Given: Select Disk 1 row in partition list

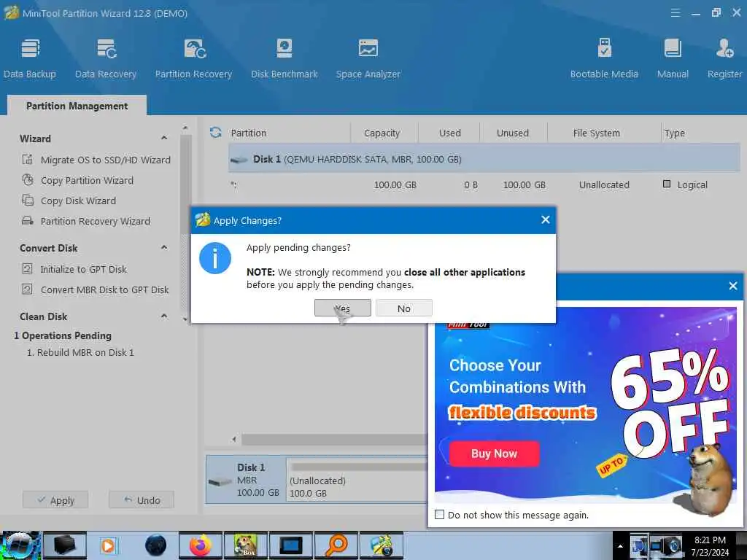Looking at the screenshot, I should 484,159.
